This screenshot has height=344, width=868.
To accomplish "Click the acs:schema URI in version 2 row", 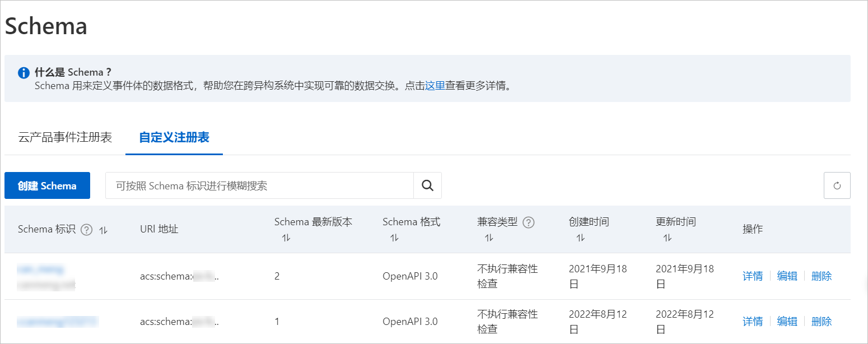I will [179, 276].
